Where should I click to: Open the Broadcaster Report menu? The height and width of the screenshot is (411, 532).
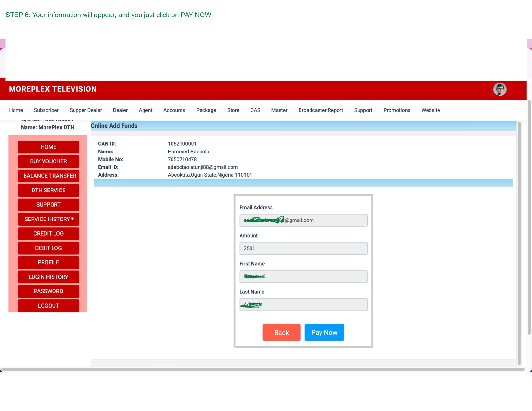pos(321,110)
